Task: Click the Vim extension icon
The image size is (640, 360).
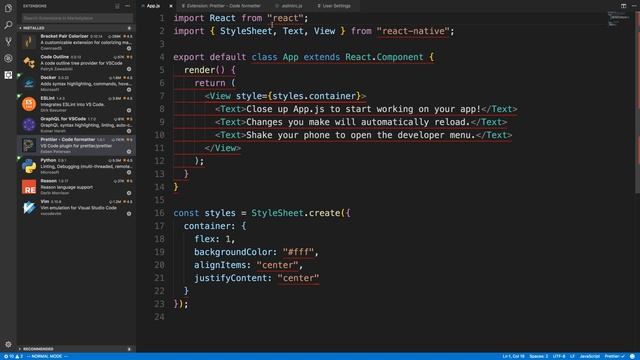Action: click(29, 208)
